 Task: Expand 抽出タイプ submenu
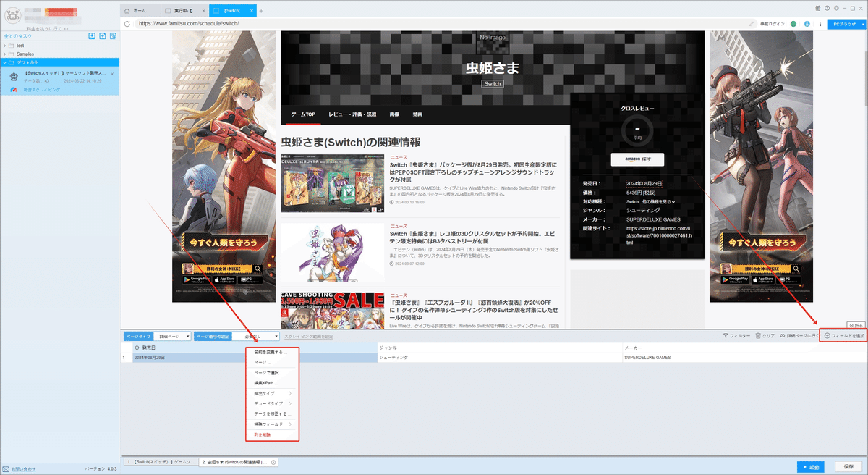[x=271, y=393]
